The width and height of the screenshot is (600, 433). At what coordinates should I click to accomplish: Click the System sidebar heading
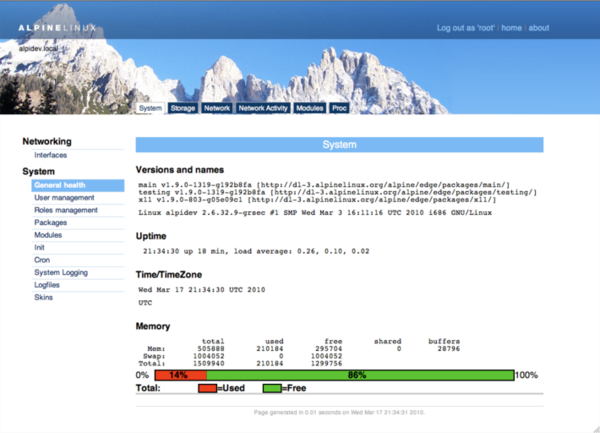click(x=38, y=171)
